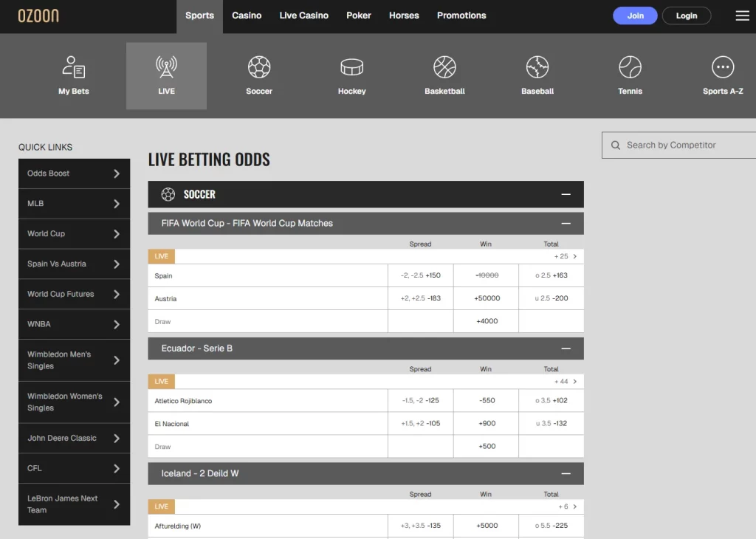Screen dimensions: 756x539
Task: Open Odds Boost quick link
Action: pos(75,174)
